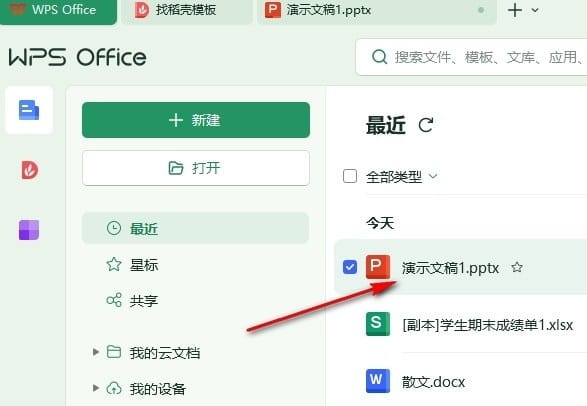Open the red Docer template sidebar icon

[x=29, y=170]
